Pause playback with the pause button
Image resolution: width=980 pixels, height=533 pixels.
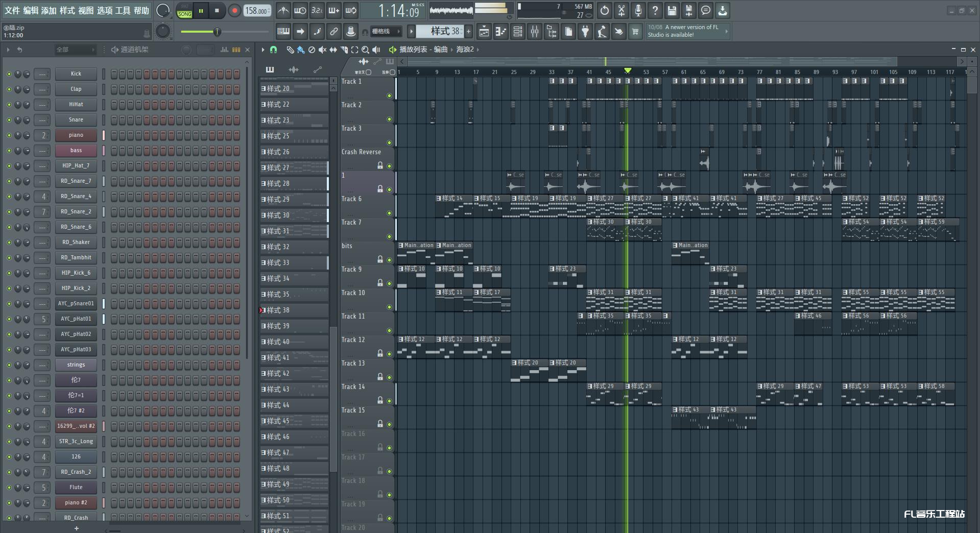point(201,11)
